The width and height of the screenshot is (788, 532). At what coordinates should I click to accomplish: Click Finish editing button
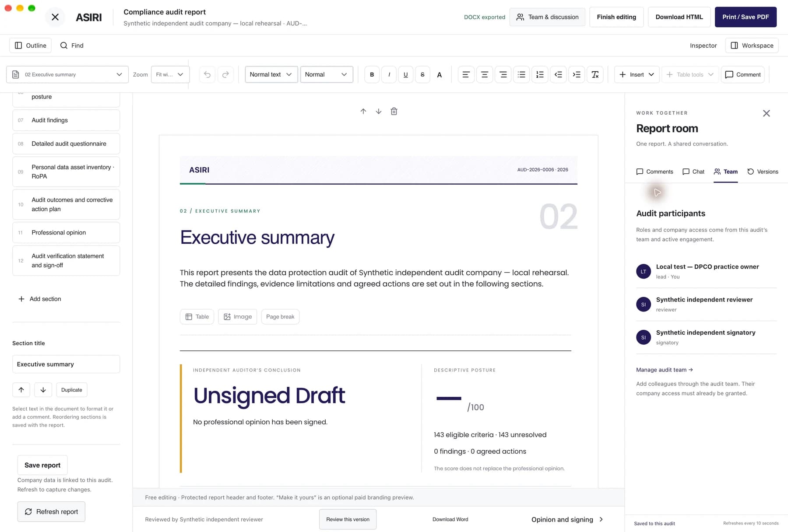coord(616,17)
